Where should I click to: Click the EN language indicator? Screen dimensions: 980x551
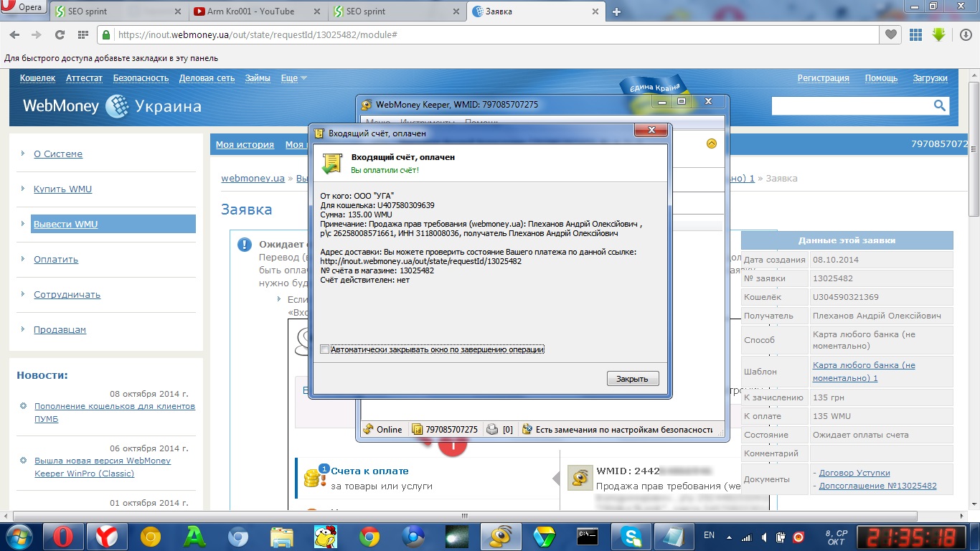pos(709,536)
